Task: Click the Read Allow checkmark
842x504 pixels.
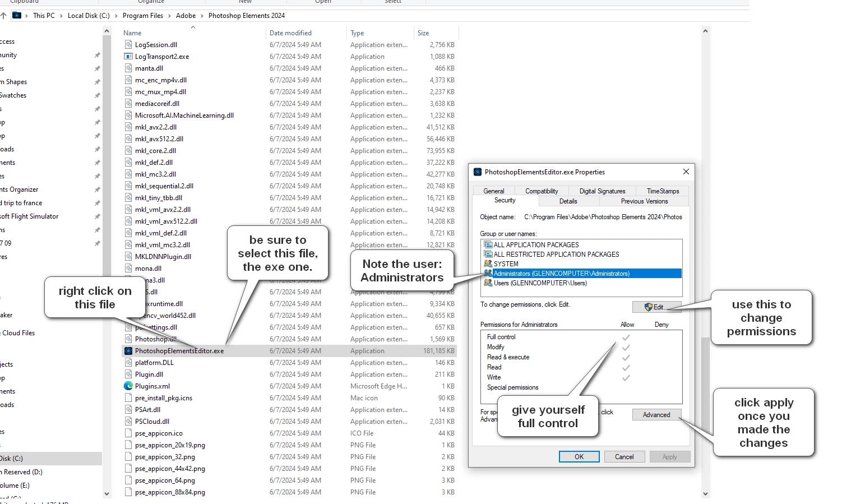Action: (626, 367)
